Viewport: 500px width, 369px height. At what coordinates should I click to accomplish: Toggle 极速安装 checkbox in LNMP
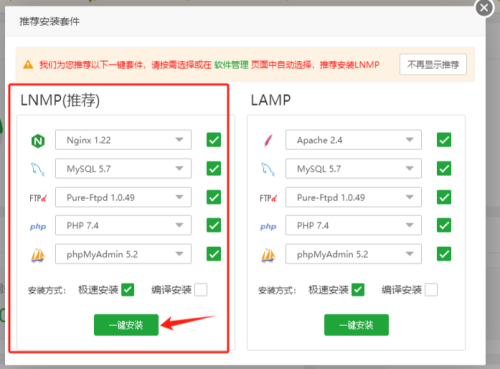(128, 290)
